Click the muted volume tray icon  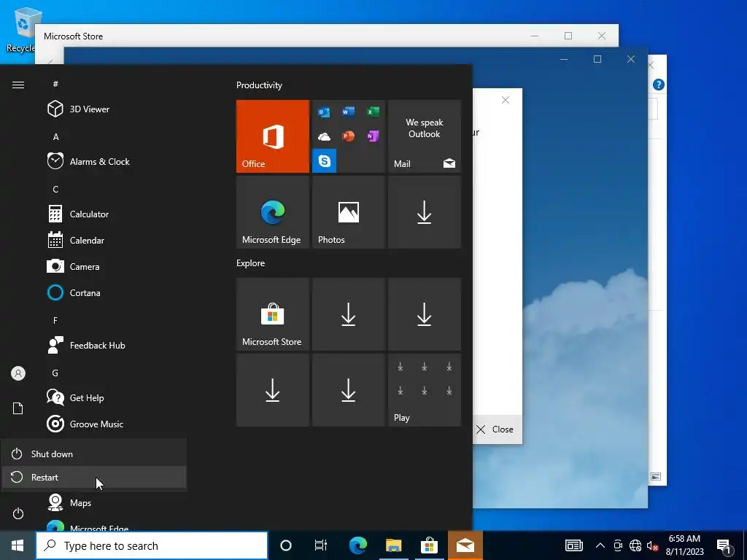point(652,545)
